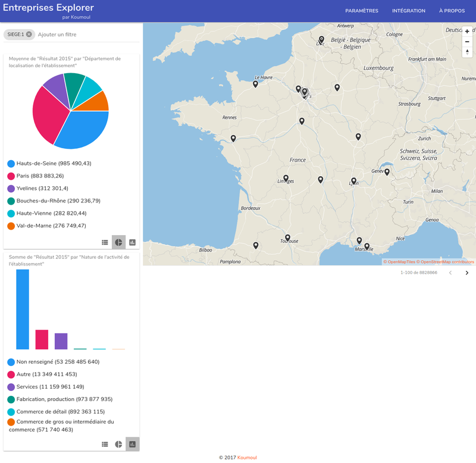Select the INTÉGRATION menu item

409,10
